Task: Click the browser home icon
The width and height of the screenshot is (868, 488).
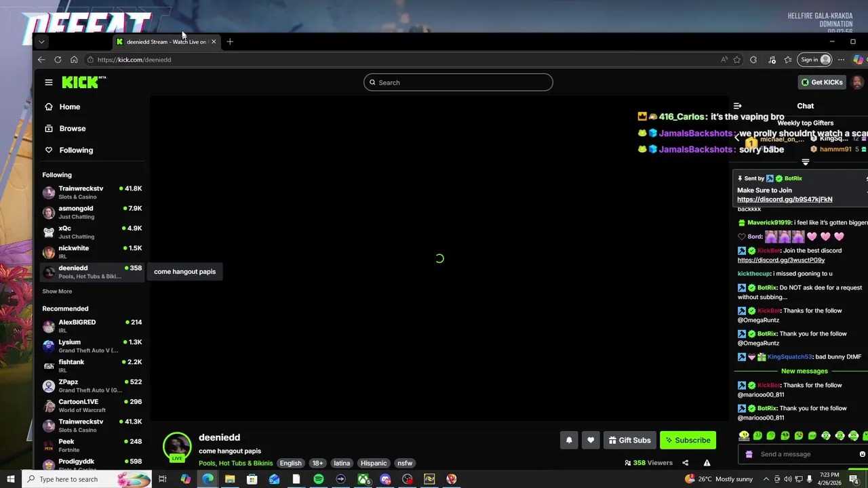Action: [x=74, y=60]
